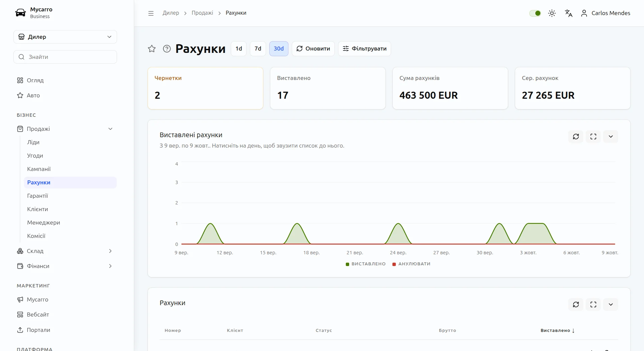Open Вебсайт in the sidebar
Screen dimensions: 644x351
(65, 315)
